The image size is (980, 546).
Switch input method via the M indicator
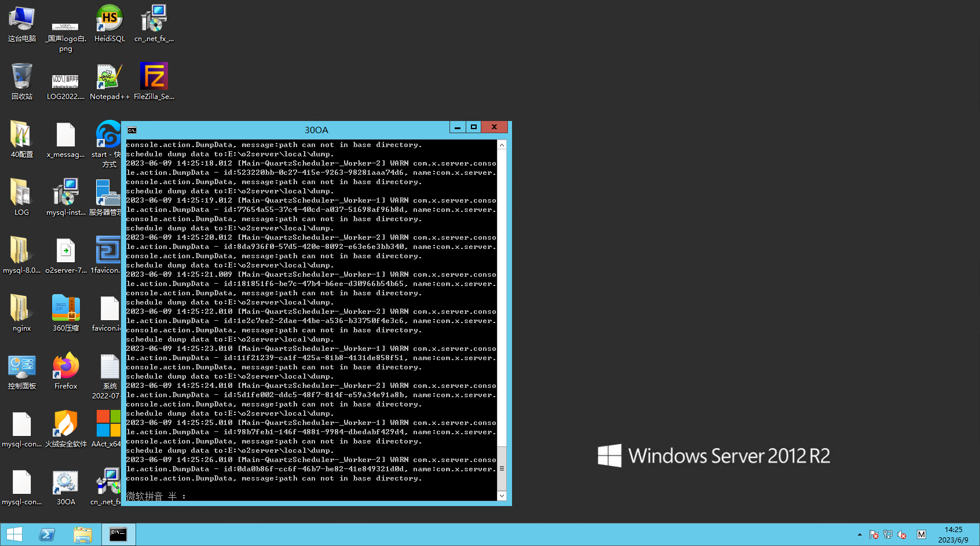(922, 534)
